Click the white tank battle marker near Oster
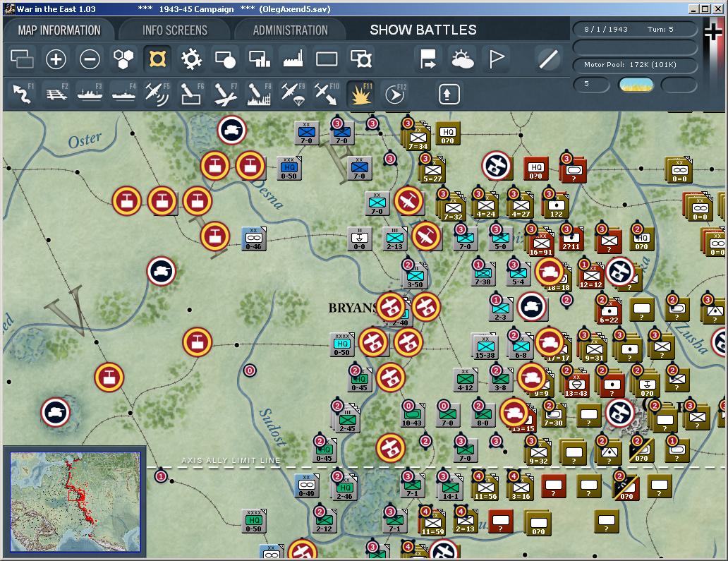Viewport: 728px width, 561px height. click(231, 130)
